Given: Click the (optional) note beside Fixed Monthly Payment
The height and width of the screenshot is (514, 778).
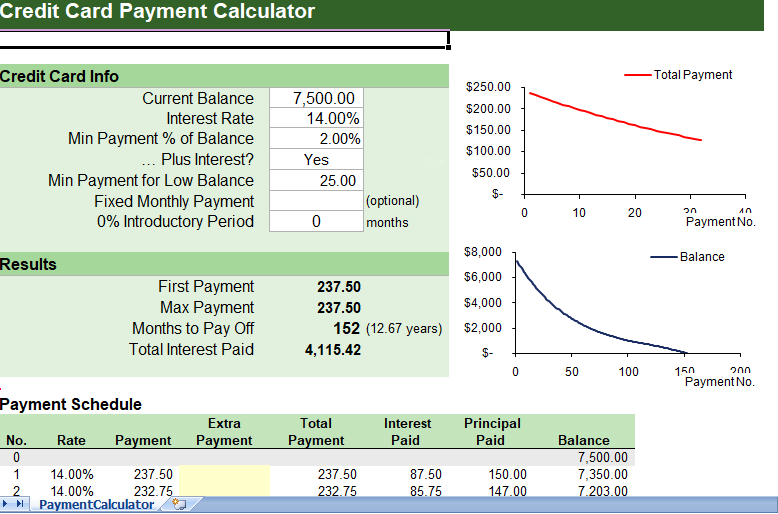Looking at the screenshot, I should [392, 200].
